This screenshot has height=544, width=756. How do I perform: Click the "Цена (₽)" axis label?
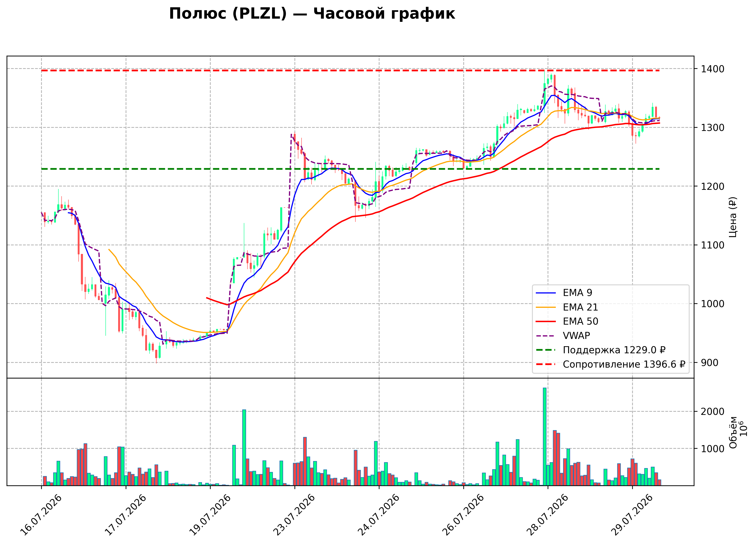point(733,217)
